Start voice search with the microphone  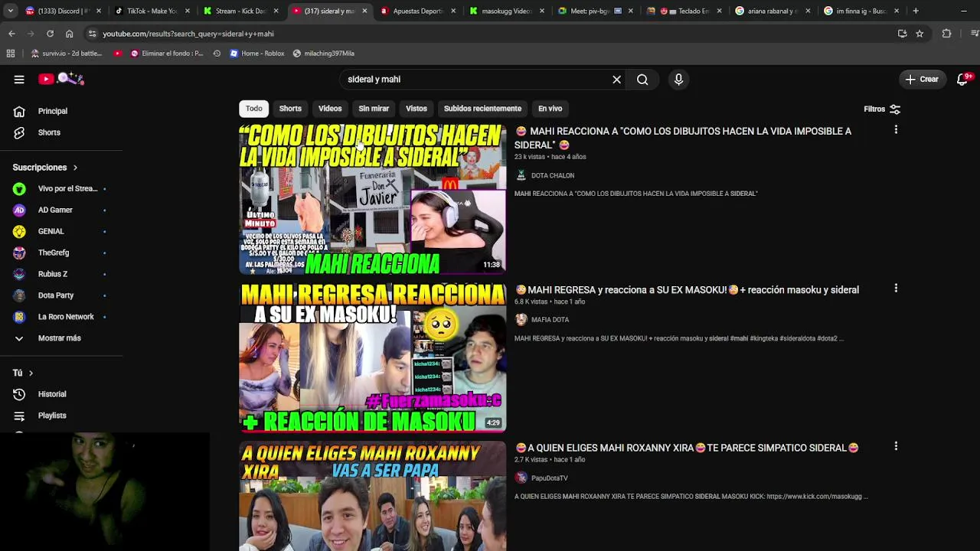(678, 79)
